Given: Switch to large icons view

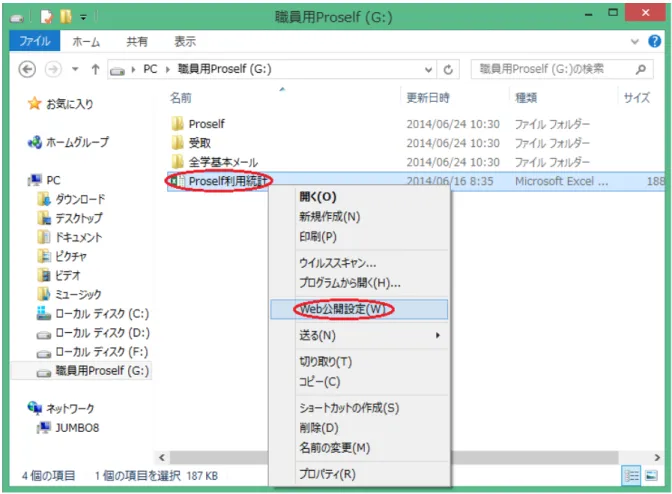Looking at the screenshot, I should [x=651, y=476].
